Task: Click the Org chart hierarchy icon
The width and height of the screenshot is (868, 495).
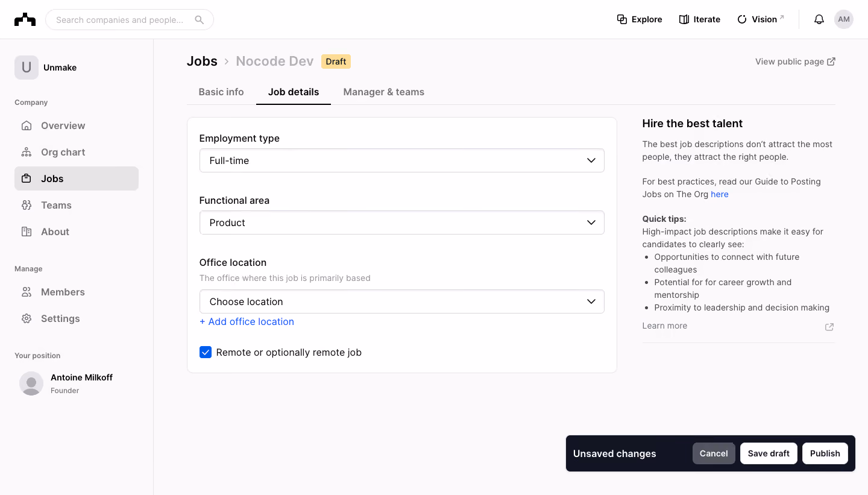Action: [x=27, y=152]
